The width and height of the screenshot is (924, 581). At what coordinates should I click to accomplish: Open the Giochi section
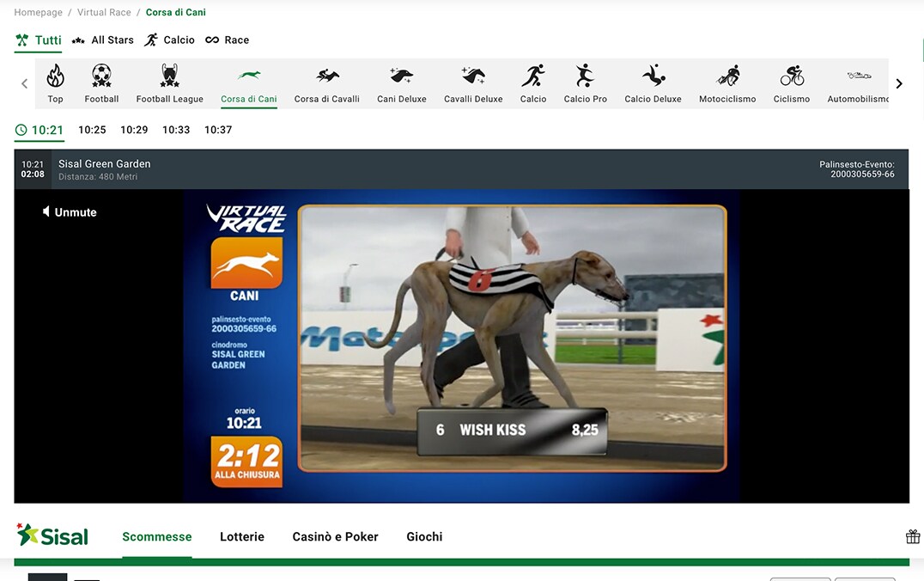pyautogui.click(x=424, y=537)
